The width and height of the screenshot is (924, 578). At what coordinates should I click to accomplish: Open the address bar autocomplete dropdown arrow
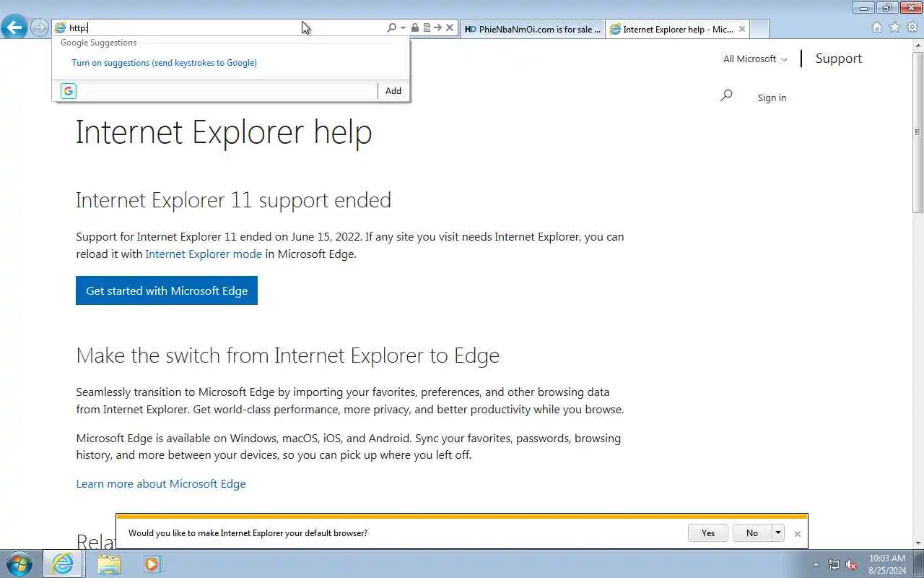coord(403,28)
